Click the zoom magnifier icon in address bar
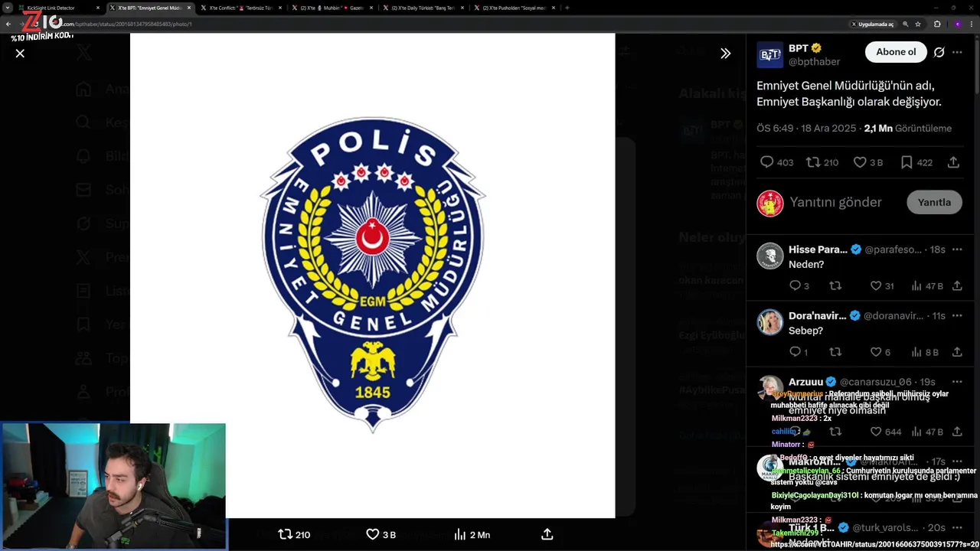This screenshot has height=551, width=980. [x=906, y=24]
